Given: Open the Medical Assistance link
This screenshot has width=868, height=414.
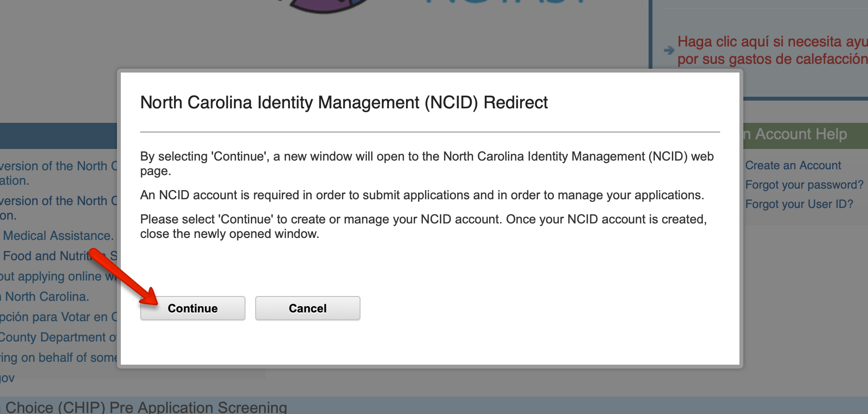Looking at the screenshot, I should [x=58, y=236].
